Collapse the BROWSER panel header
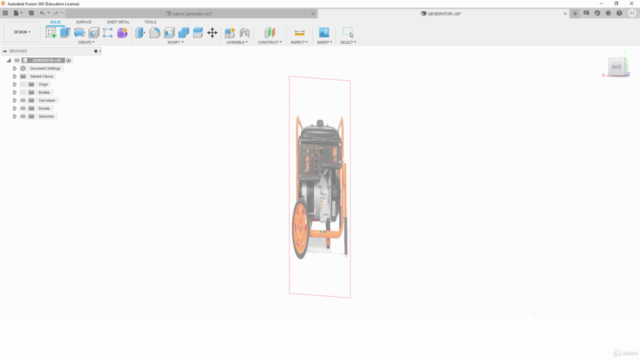The image size is (640, 360). 5,51
